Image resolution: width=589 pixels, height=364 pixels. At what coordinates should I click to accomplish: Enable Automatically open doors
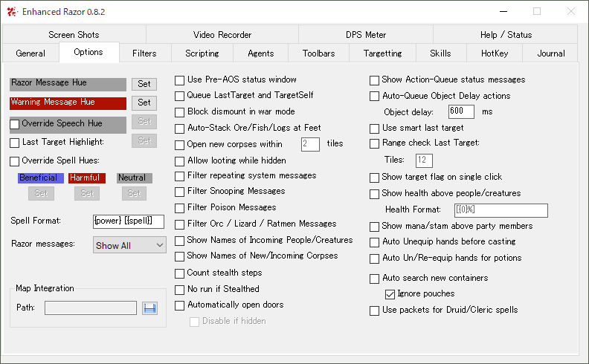coord(180,305)
